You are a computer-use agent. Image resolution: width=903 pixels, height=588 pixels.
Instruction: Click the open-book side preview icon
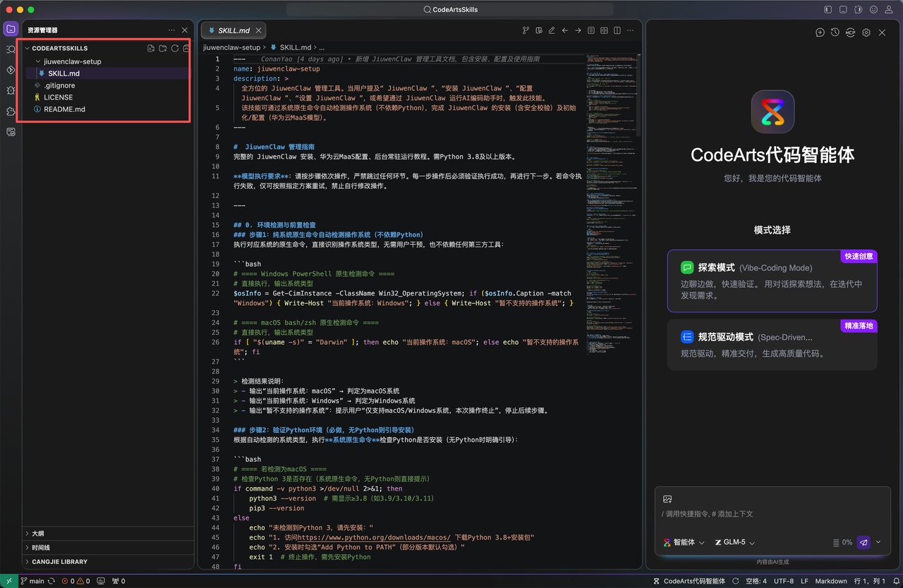[x=605, y=30]
